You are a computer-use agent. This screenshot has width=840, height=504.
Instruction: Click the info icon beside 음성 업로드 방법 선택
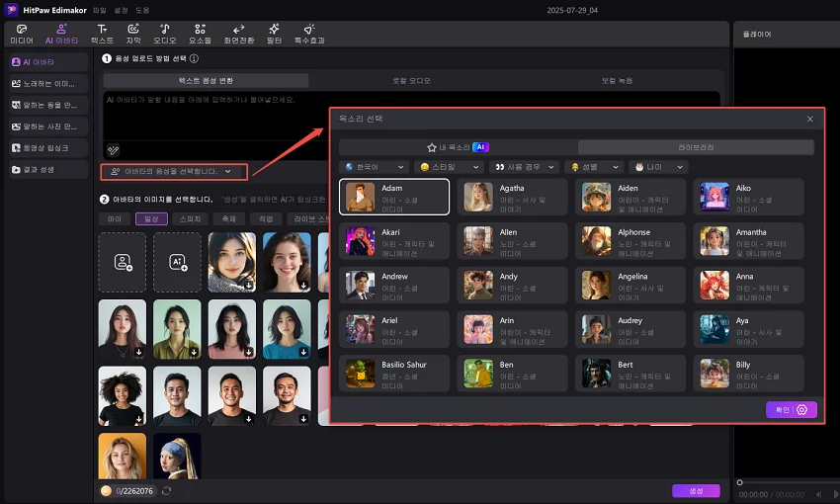click(x=194, y=59)
